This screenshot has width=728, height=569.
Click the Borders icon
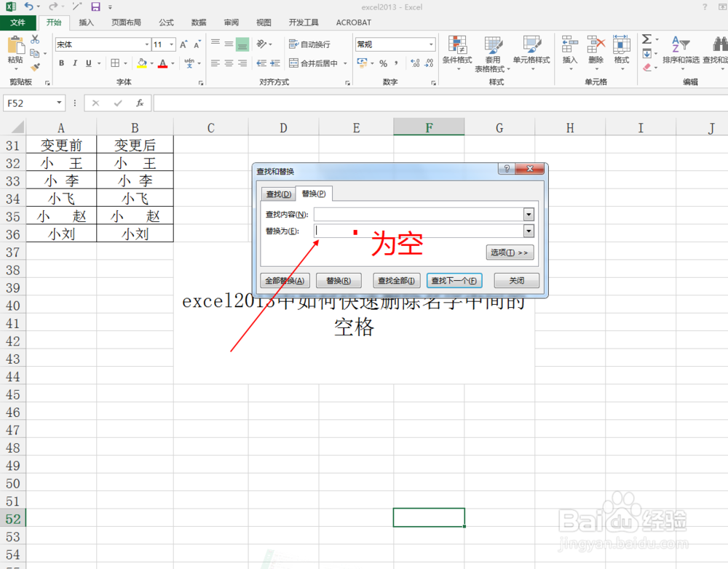pyautogui.click(x=115, y=63)
